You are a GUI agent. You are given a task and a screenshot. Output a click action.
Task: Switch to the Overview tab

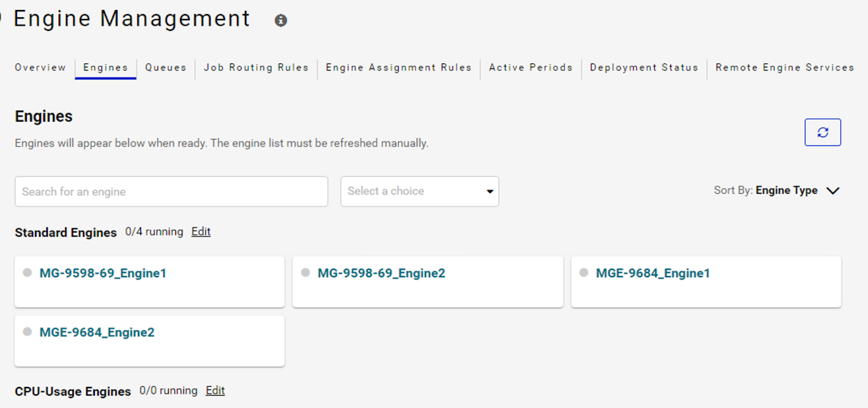(x=40, y=67)
